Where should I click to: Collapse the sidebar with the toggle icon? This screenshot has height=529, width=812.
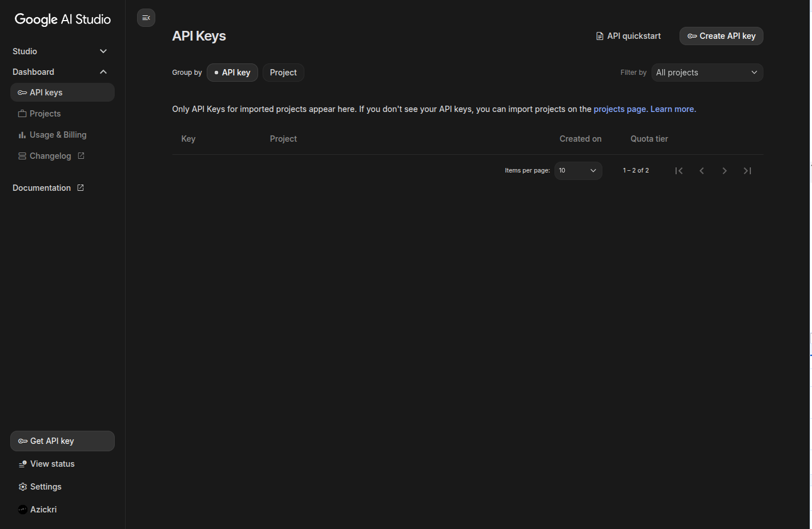point(146,18)
